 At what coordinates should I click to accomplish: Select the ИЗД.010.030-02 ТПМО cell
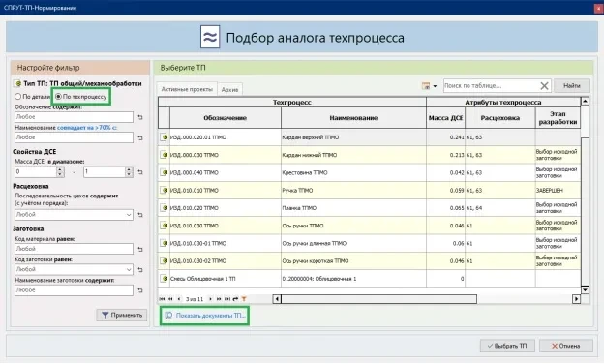(x=226, y=261)
